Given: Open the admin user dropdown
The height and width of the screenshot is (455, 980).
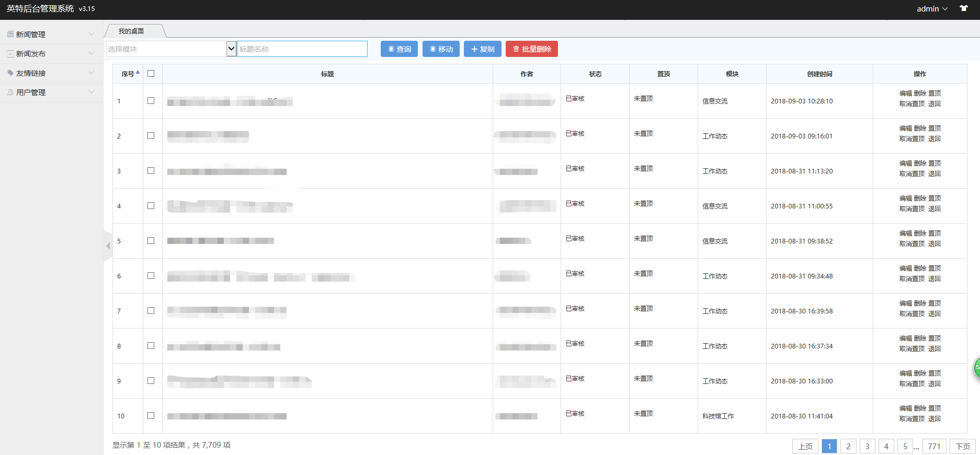Looking at the screenshot, I should [x=932, y=9].
